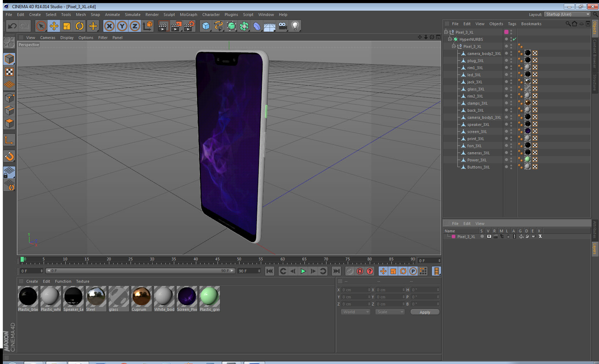Switch to Polygons mode icon

click(9, 123)
